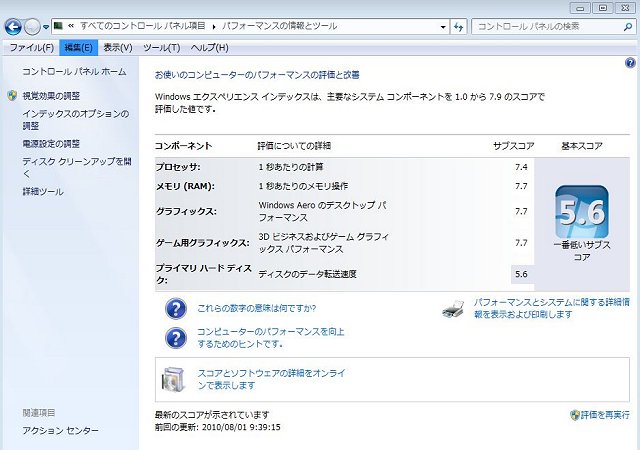Click the 前回の更新: 2010/08/01 timestamp
The width and height of the screenshot is (640, 450).
[218, 428]
